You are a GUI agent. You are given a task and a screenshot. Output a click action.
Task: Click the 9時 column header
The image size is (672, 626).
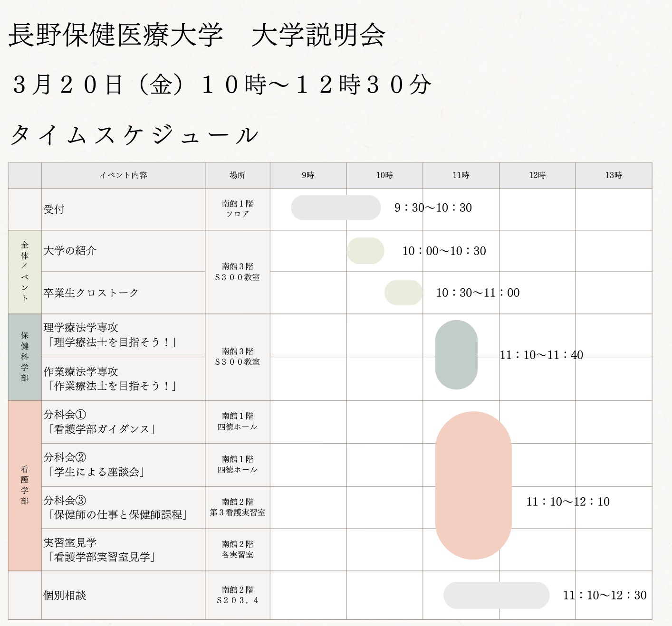click(x=308, y=175)
